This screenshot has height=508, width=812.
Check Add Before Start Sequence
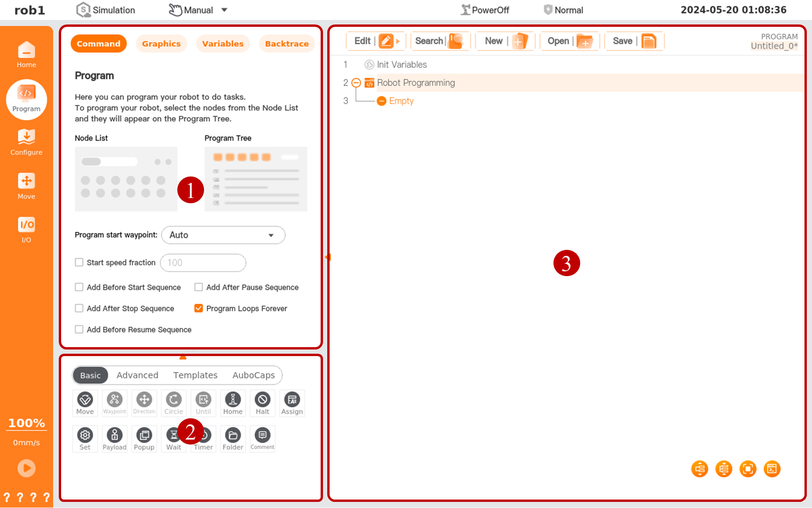tap(79, 287)
